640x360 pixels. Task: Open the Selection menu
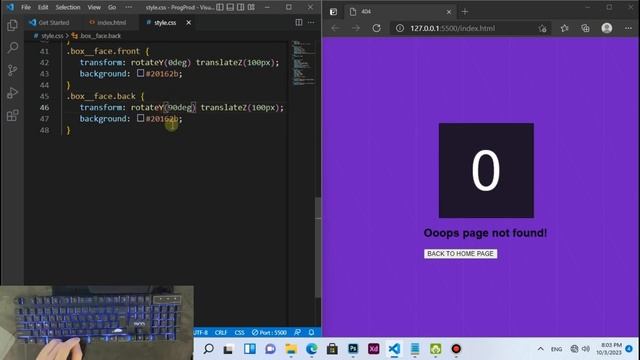click(x=68, y=7)
